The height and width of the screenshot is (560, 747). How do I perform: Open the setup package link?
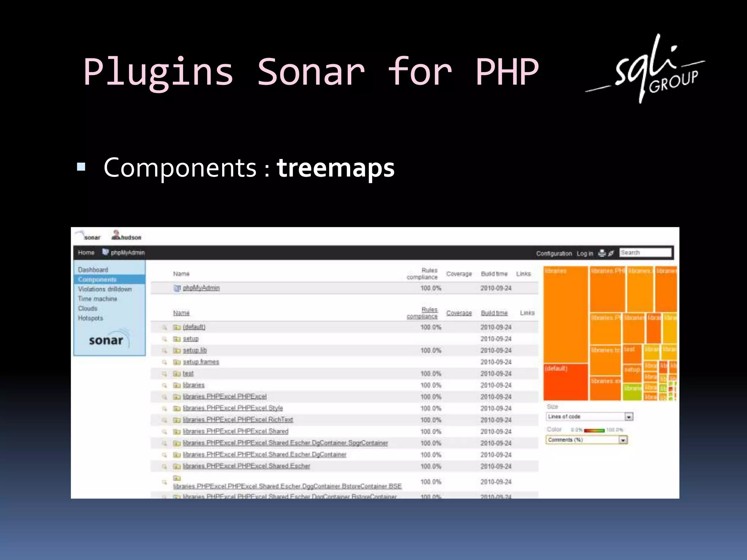pos(191,339)
